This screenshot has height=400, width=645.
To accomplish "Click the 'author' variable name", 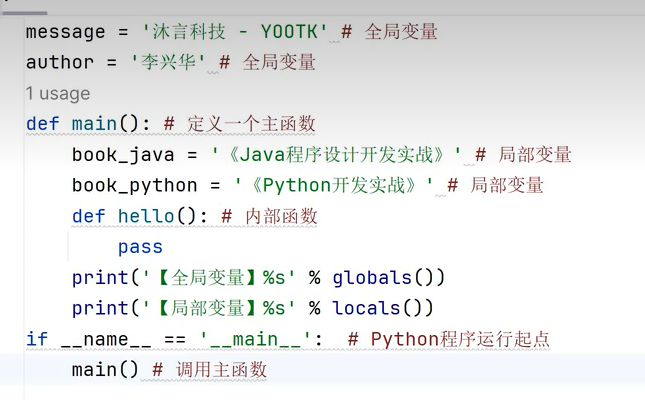I will click(x=60, y=63).
